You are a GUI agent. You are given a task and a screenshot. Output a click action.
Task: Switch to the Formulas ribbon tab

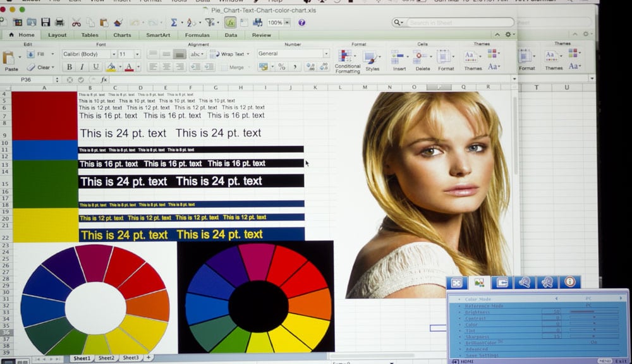coord(197,35)
